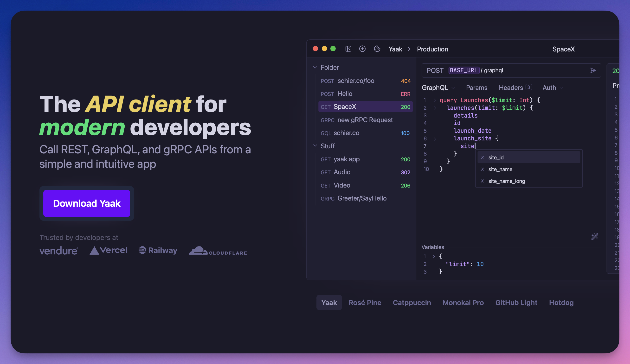Toggle the sidebar panel icon
The height and width of the screenshot is (364, 630).
(x=348, y=49)
